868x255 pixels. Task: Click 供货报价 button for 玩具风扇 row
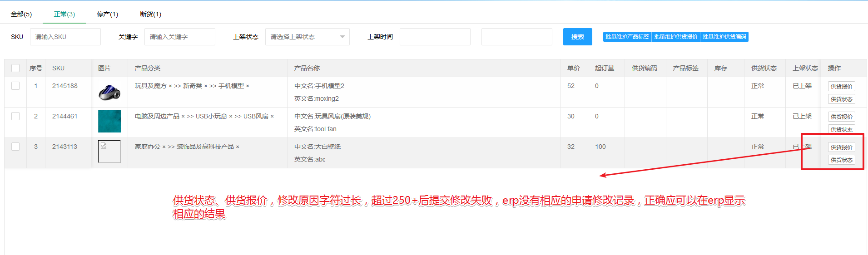842,117
